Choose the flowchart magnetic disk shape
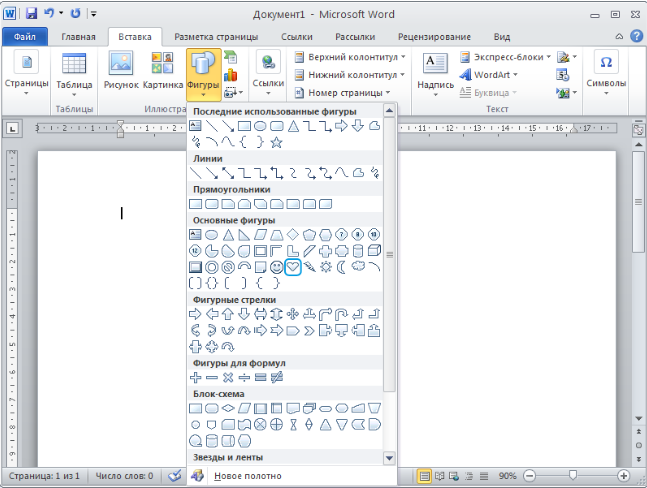This screenshot has height=488, width=647. point(211,441)
